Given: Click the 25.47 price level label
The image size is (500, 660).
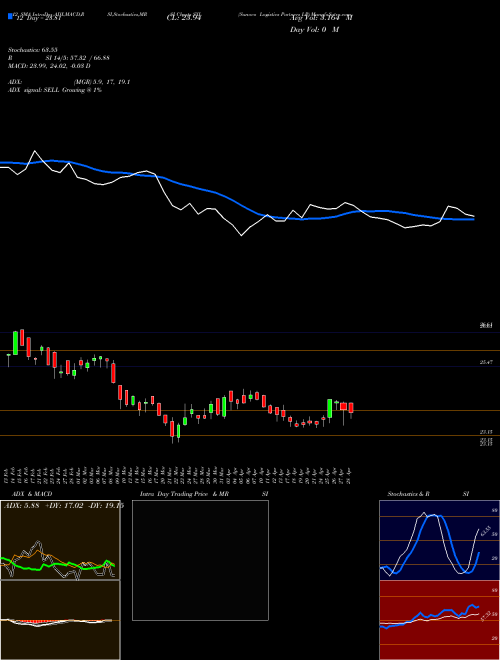Looking at the screenshot, I should [487, 362].
